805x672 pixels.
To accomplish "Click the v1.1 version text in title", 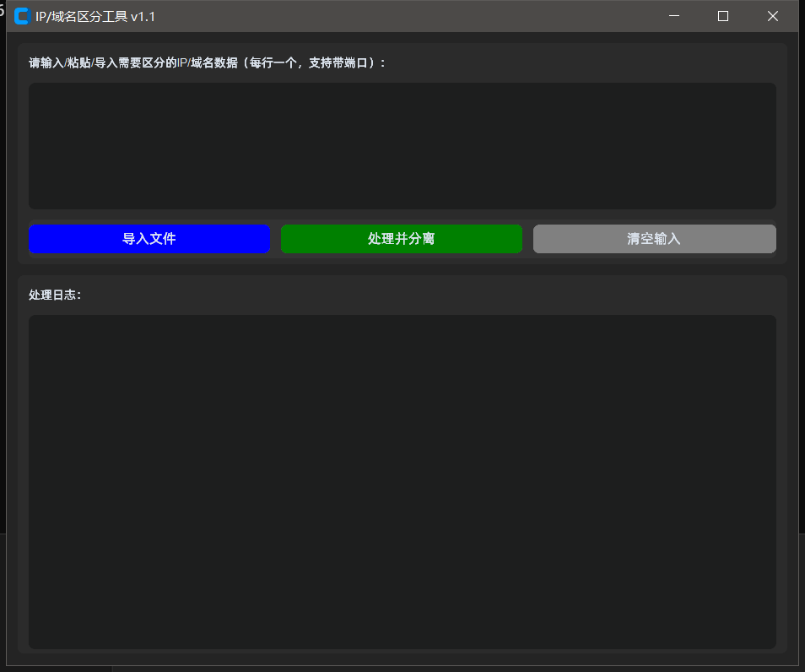I will [143, 17].
